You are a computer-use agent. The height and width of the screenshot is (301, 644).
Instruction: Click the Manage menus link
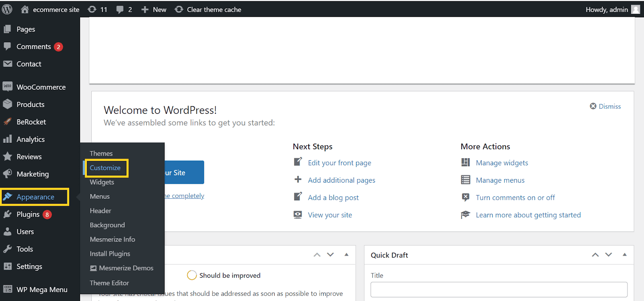tap(500, 180)
